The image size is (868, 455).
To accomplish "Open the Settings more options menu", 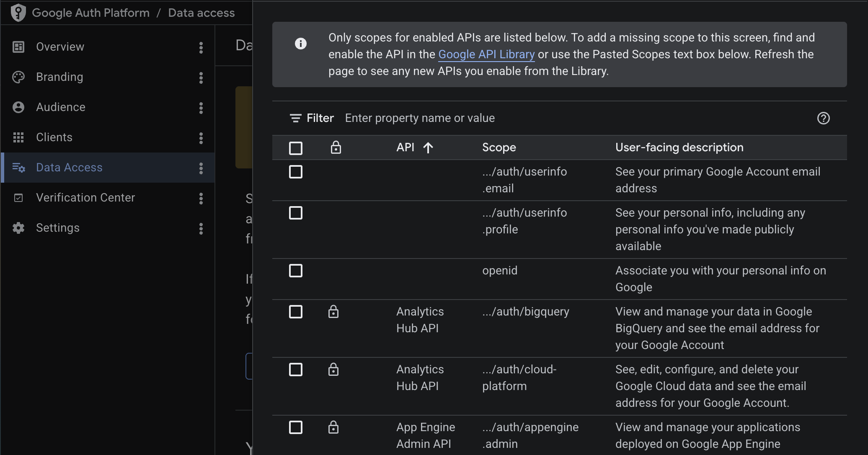I will (x=201, y=228).
